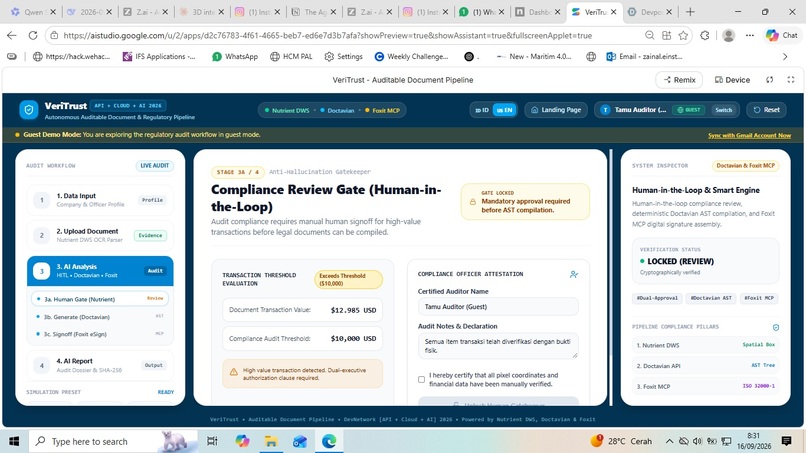806x453 pixels.
Task: Click the browser back arrow
Action: pyautogui.click(x=12, y=35)
